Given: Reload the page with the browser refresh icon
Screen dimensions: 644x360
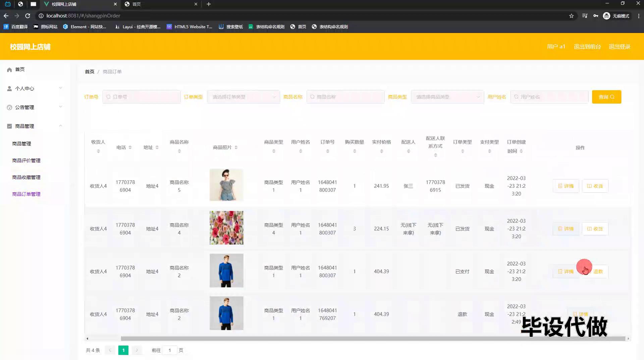Looking at the screenshot, I should point(28,16).
